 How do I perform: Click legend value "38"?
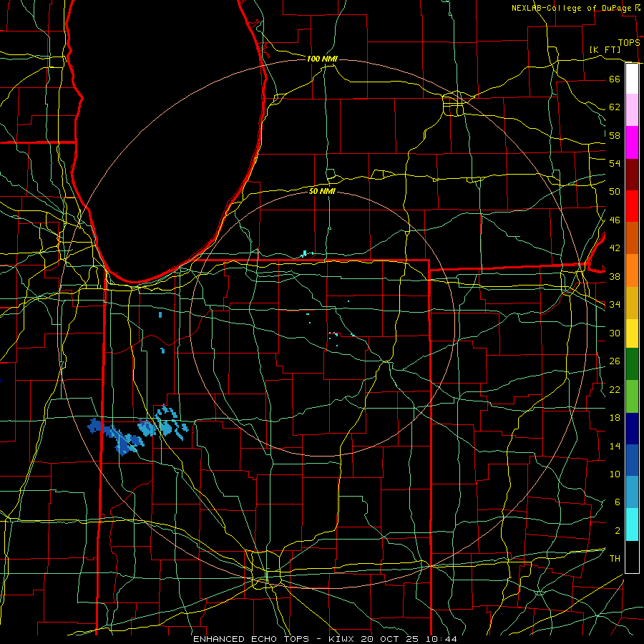pos(615,276)
